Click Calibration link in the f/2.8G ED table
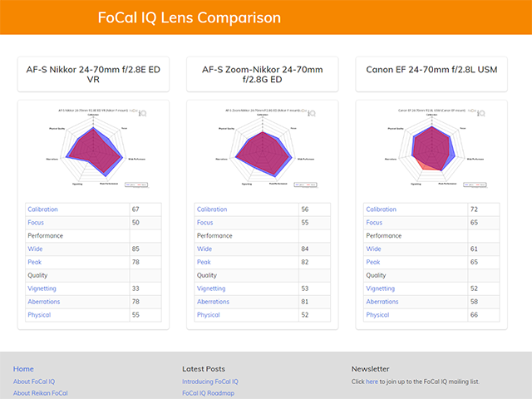Image resolution: width=532 pixels, height=399 pixels. 212,209
